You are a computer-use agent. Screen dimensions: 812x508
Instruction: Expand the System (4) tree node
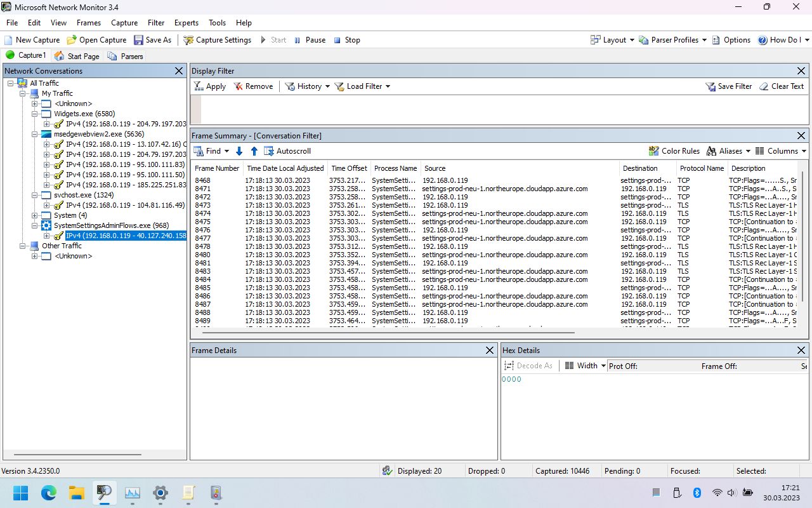coord(36,215)
